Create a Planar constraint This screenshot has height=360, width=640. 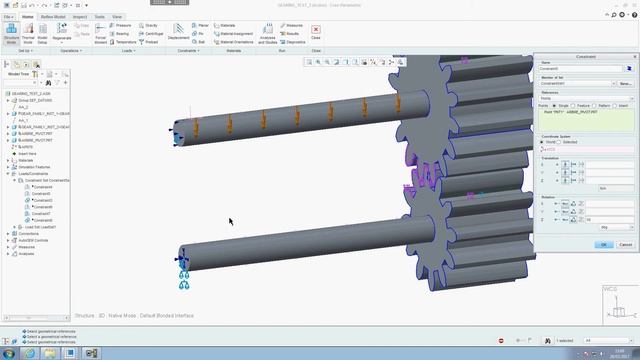pos(200,25)
